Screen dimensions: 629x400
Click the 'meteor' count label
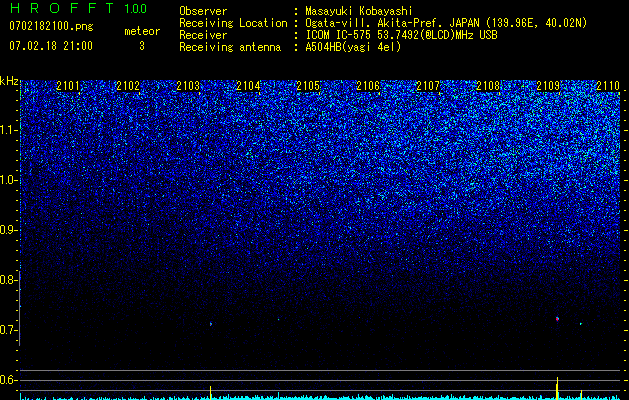(142, 31)
